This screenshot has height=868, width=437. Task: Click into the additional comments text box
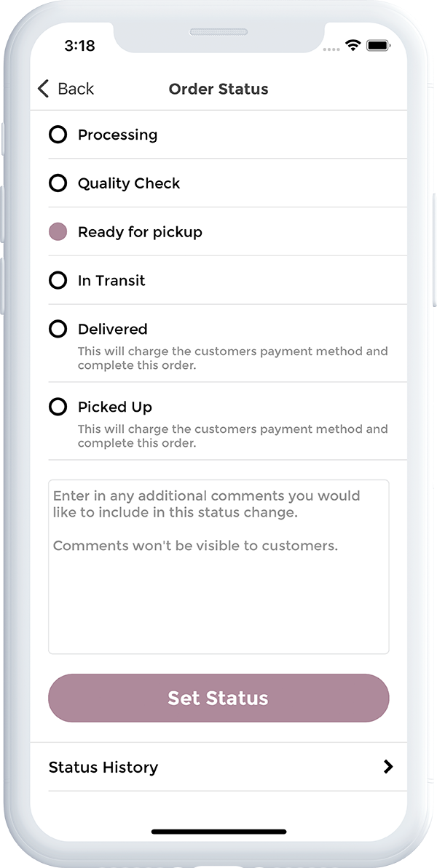pyautogui.click(x=219, y=566)
